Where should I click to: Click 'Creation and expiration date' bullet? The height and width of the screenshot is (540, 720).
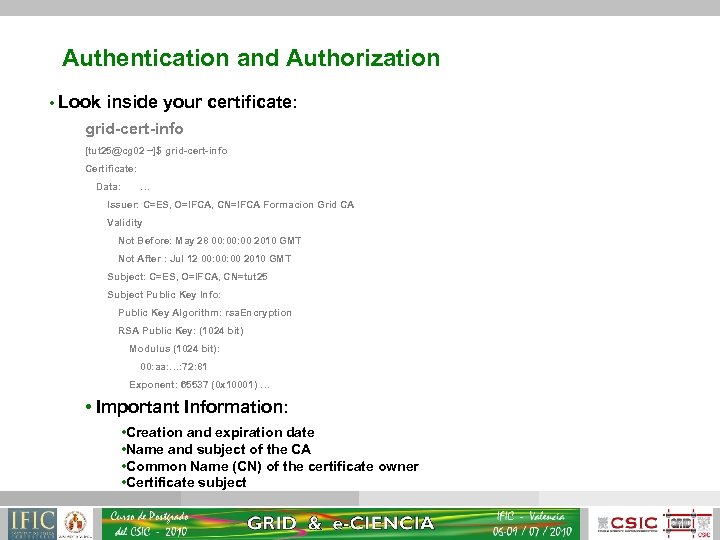click(x=220, y=432)
